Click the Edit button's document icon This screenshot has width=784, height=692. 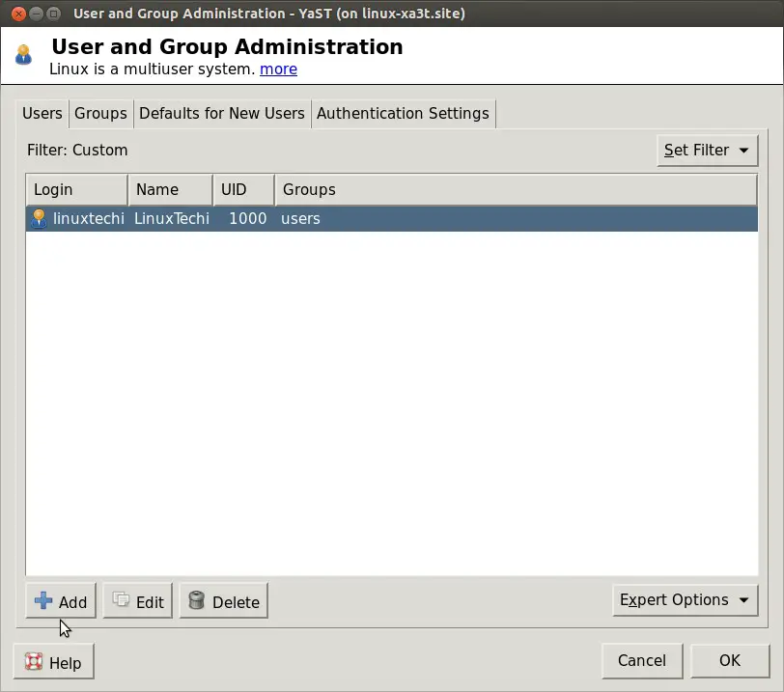pos(121,599)
